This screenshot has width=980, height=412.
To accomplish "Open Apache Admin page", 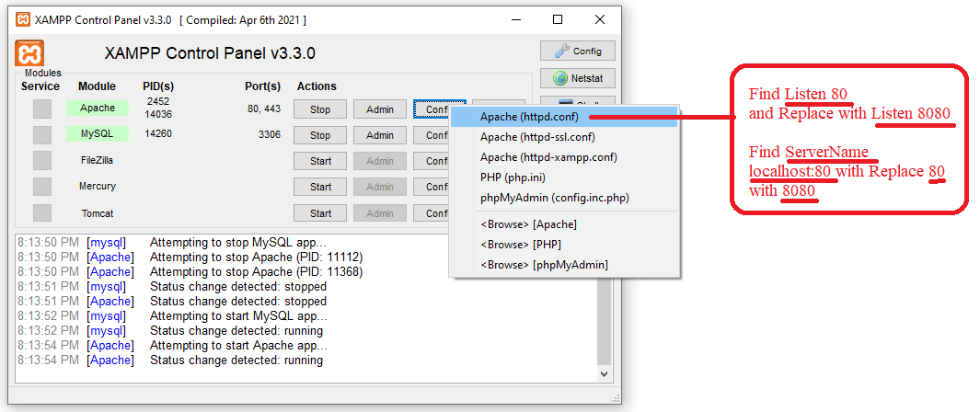I will pyautogui.click(x=380, y=109).
